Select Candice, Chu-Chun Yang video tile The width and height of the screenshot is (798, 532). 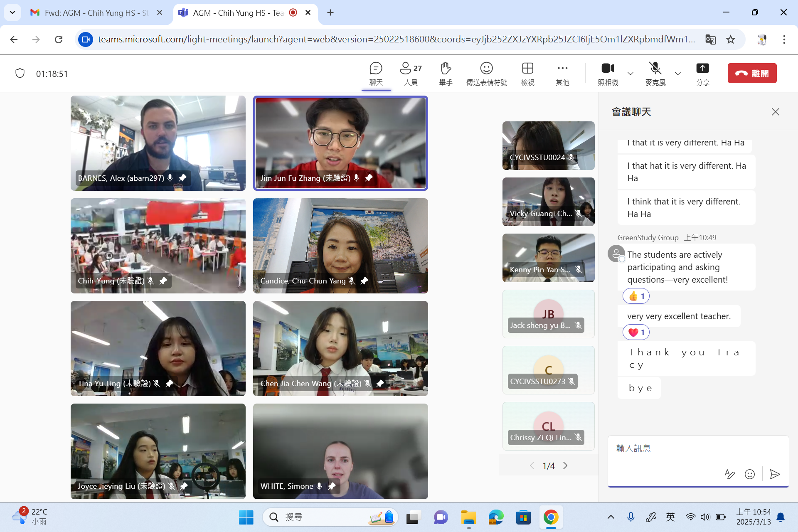coord(340,246)
